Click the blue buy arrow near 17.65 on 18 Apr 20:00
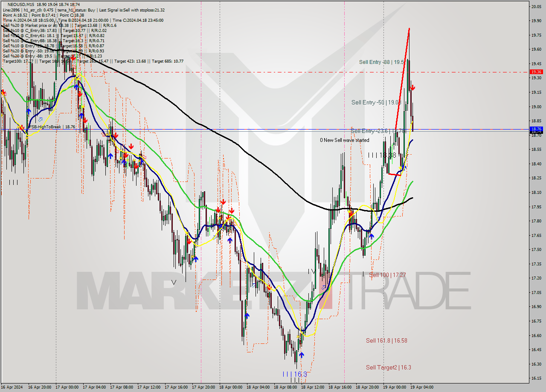546x392 pixels. [372, 236]
